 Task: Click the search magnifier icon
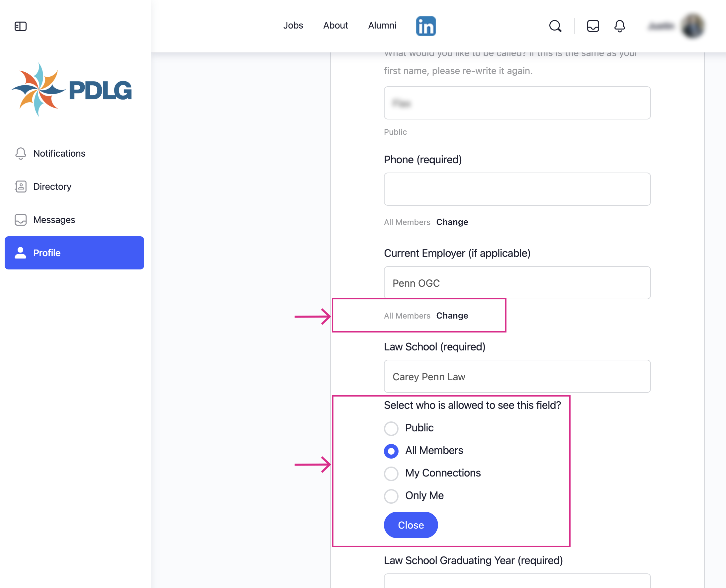555,26
